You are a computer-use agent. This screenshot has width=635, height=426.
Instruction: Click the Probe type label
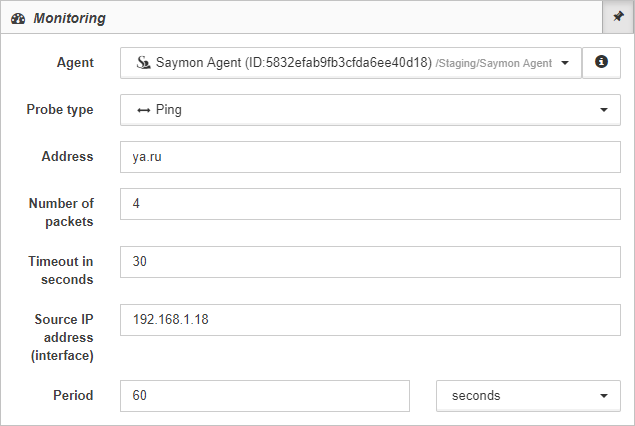click(60, 110)
